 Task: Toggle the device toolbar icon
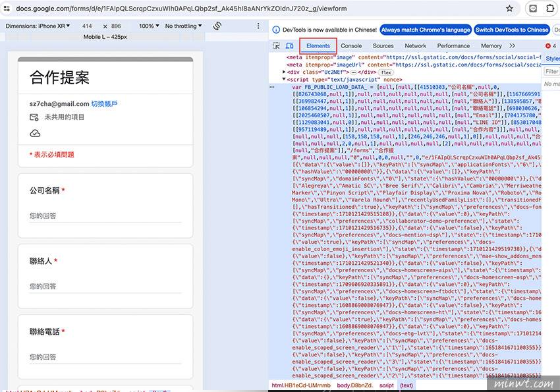tap(290, 45)
